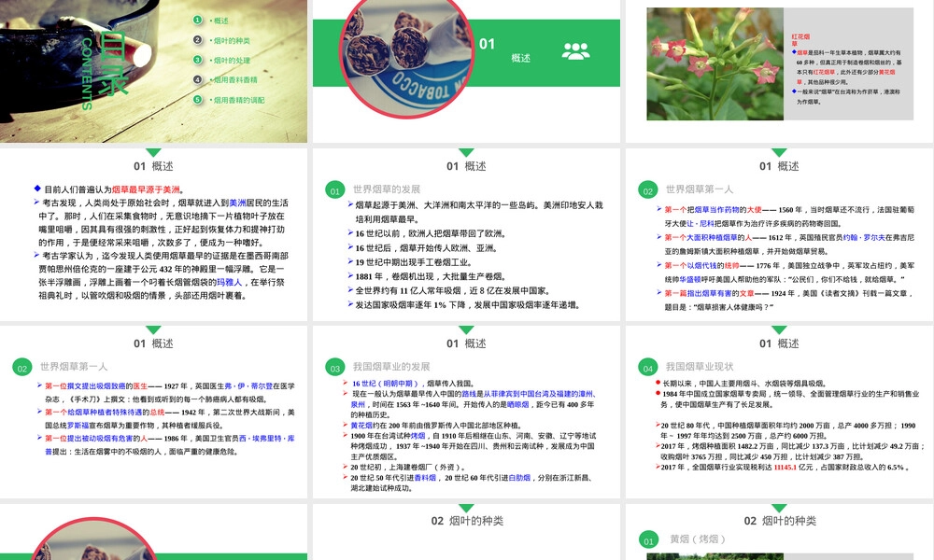Screen dimensions: 934x560
Task: Click the green 01 badge next to 世界烟草的发展
Action: tap(334, 189)
